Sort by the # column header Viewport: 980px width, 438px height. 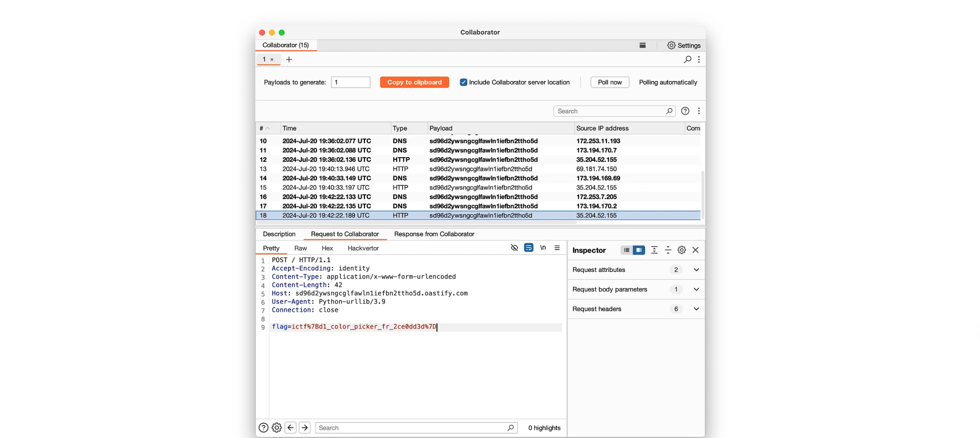tap(268, 128)
